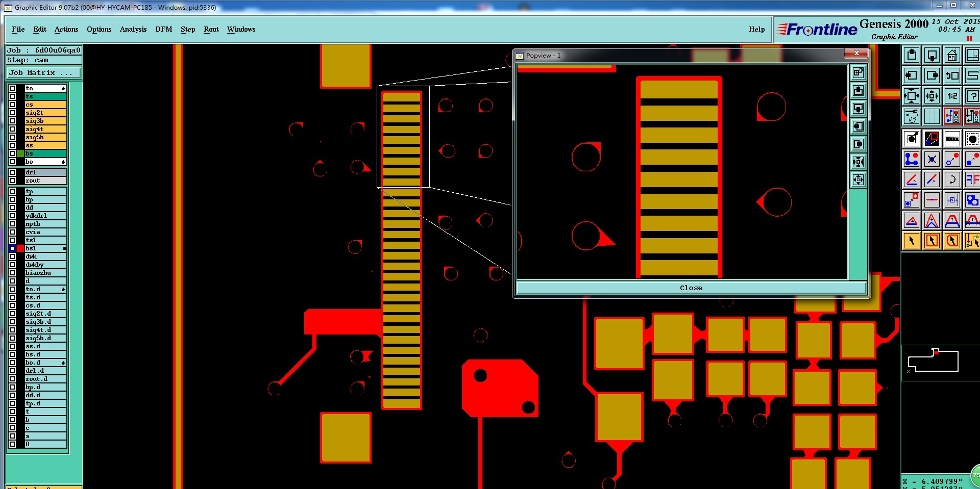The image size is (980, 489).
Task: Click the connected blue dots with red dot icon
Action: [x=912, y=159]
